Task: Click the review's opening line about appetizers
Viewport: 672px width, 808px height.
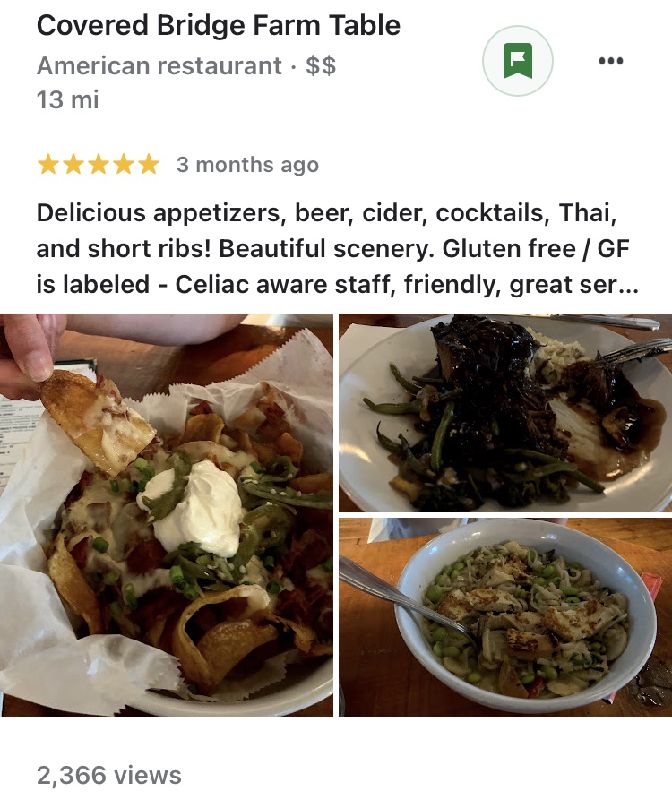Action: coord(326,213)
